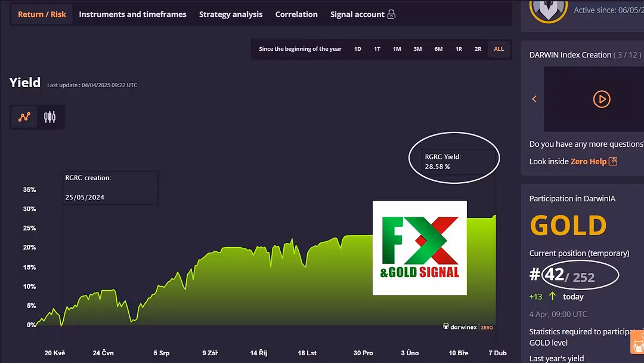Click the Participation in DarwinIA heading
Viewport: 644px width, 363px height.
(x=572, y=199)
